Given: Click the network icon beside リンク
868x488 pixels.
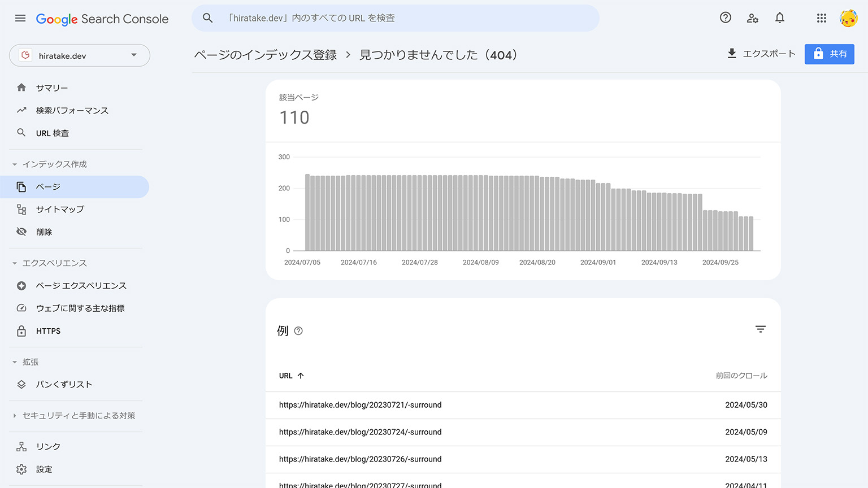Looking at the screenshot, I should 21,447.
